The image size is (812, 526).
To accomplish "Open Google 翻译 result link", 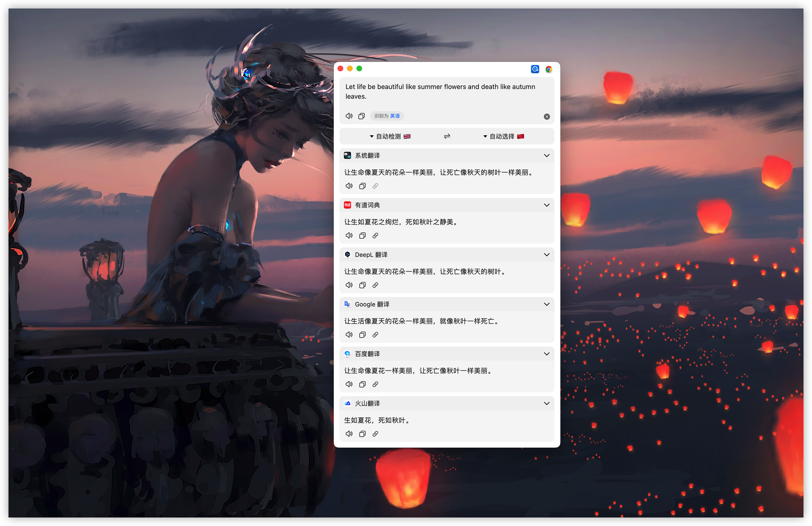I will (375, 335).
